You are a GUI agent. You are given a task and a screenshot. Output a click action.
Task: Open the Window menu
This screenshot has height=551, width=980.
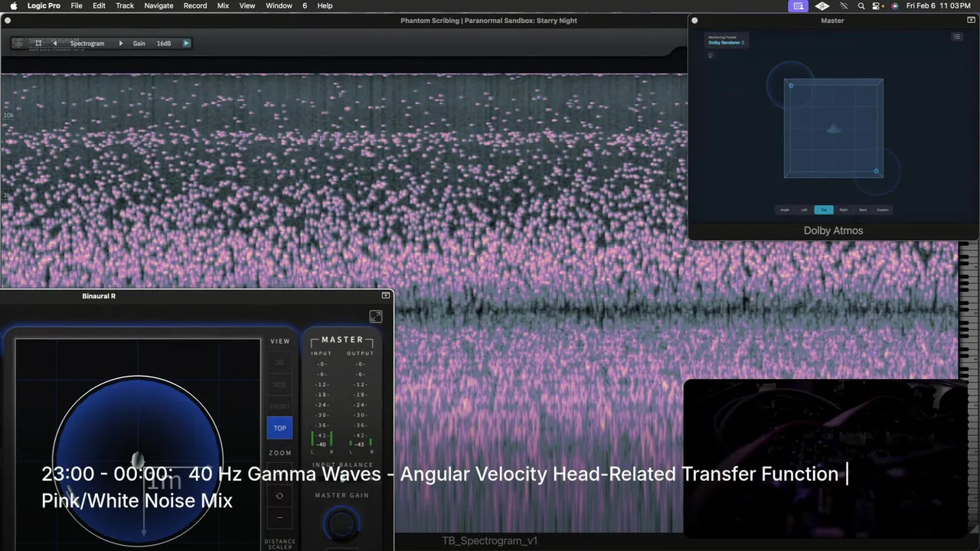pos(279,5)
